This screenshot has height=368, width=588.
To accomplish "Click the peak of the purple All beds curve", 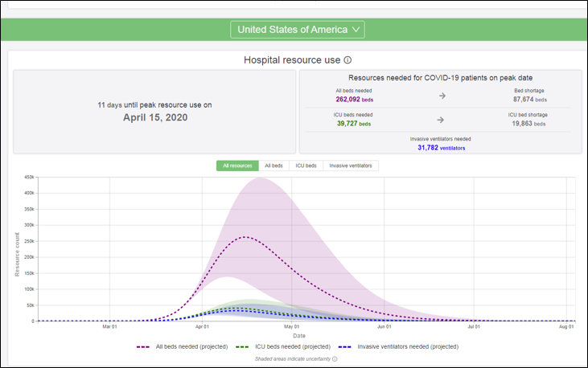I will point(245,237).
